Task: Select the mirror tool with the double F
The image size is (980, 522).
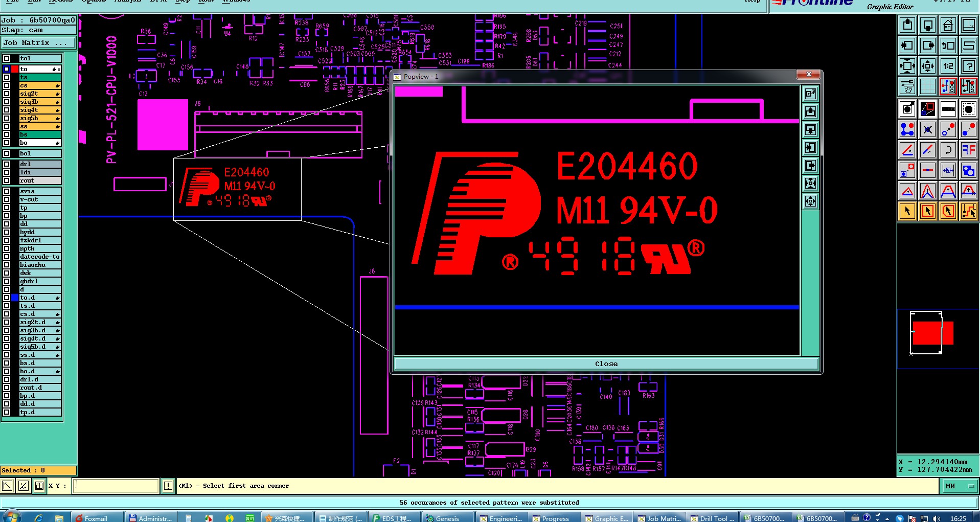Action: (x=969, y=150)
